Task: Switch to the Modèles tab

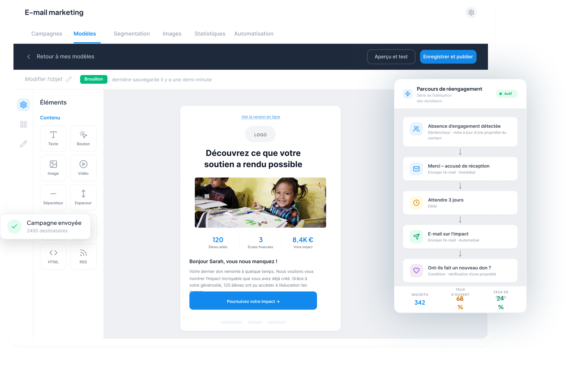Action: (85, 34)
